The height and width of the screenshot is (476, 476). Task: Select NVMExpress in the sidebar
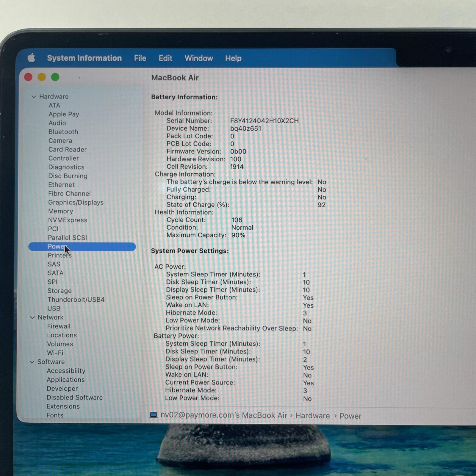[x=68, y=220]
